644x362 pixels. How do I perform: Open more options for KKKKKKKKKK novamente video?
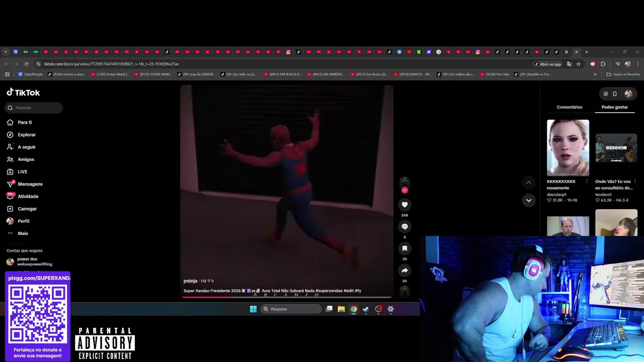[x=587, y=181]
